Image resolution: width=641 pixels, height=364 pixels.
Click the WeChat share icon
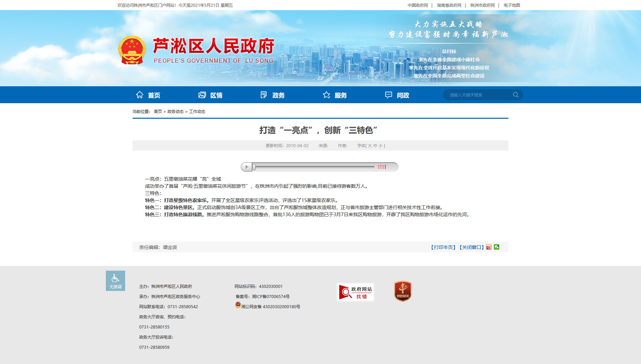click(497, 247)
